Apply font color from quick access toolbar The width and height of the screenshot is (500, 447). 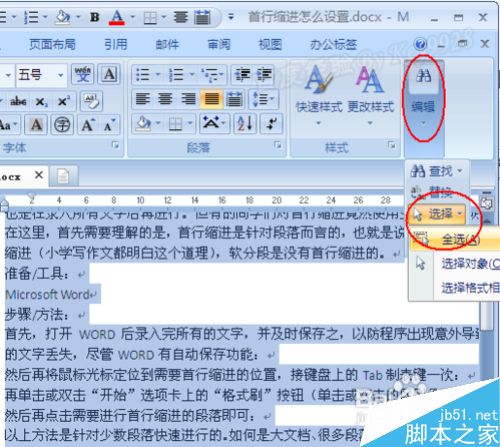tap(117, 17)
